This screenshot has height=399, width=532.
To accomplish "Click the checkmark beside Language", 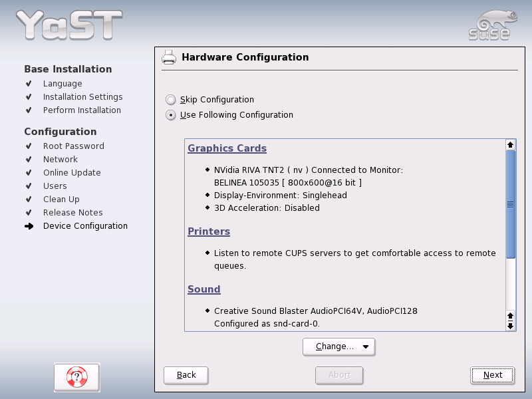I will pos(29,84).
